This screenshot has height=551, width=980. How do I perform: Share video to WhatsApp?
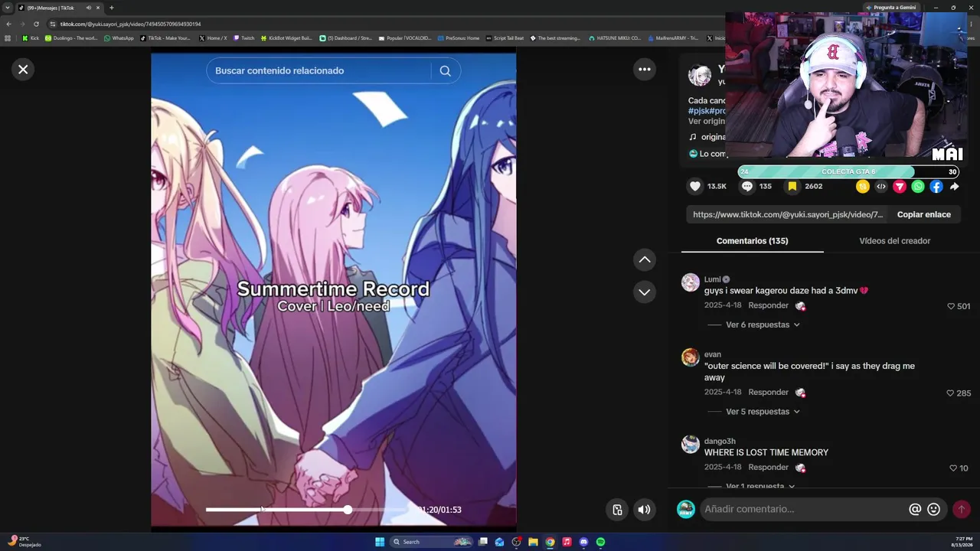(918, 186)
